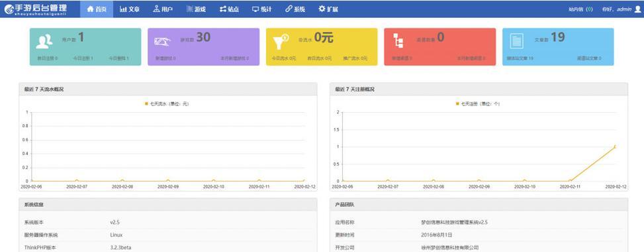The height and width of the screenshot is (252, 644).
Task: Click the user avatar icon beside admin
Action: tap(637, 9)
